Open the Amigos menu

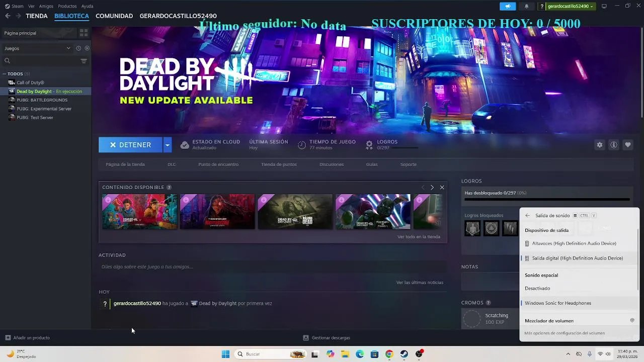tap(46, 6)
